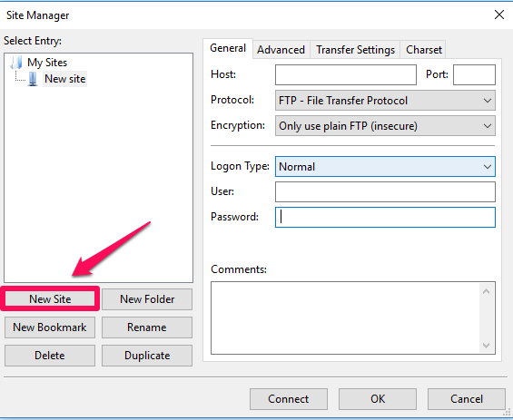Click the Comments scrollbar down arrow

pos(486,345)
